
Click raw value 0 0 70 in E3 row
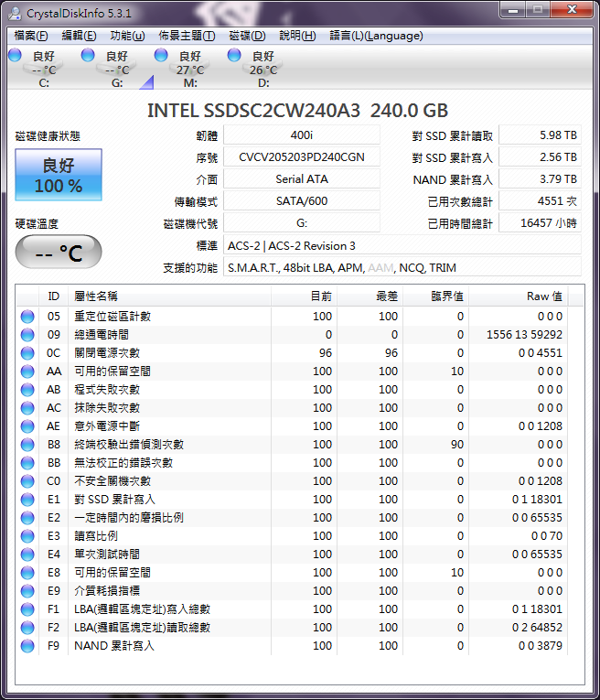[x=547, y=535]
